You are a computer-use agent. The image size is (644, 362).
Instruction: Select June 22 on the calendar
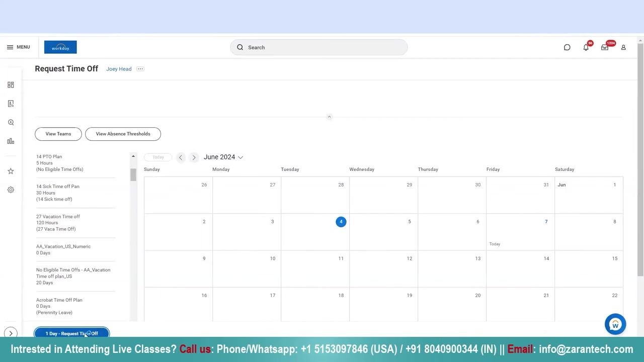click(x=589, y=305)
